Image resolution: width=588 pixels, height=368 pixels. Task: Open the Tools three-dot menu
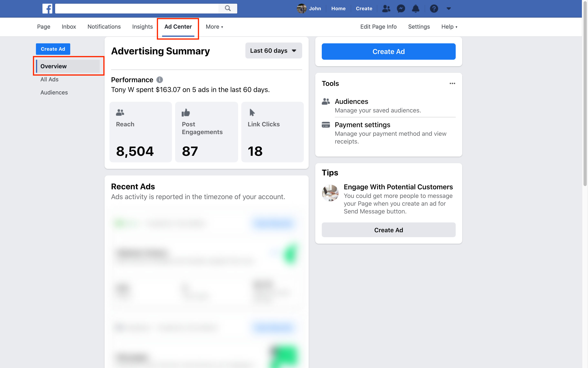click(452, 83)
